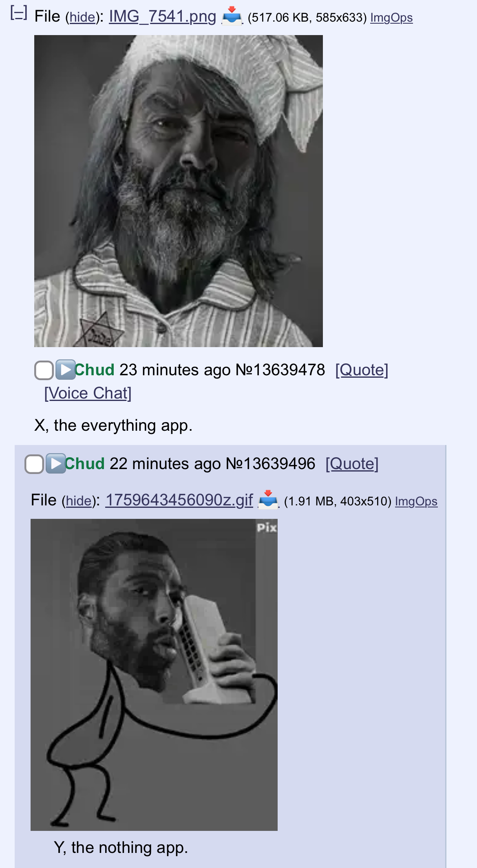
Task: Open ImgOps for the gif file
Action: click(x=416, y=501)
